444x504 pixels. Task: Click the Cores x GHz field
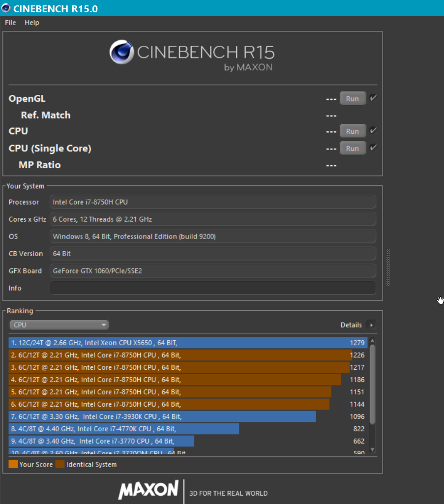213,219
